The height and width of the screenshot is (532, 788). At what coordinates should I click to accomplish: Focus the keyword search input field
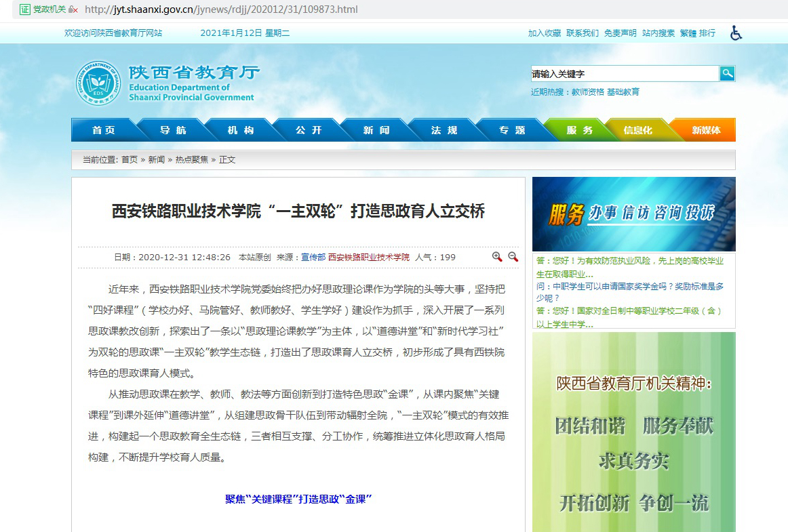tap(624, 74)
